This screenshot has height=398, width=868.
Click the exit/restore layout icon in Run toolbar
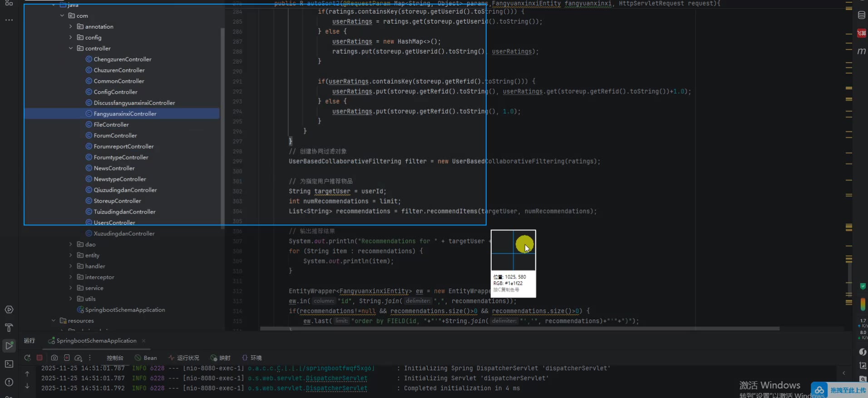(x=67, y=358)
